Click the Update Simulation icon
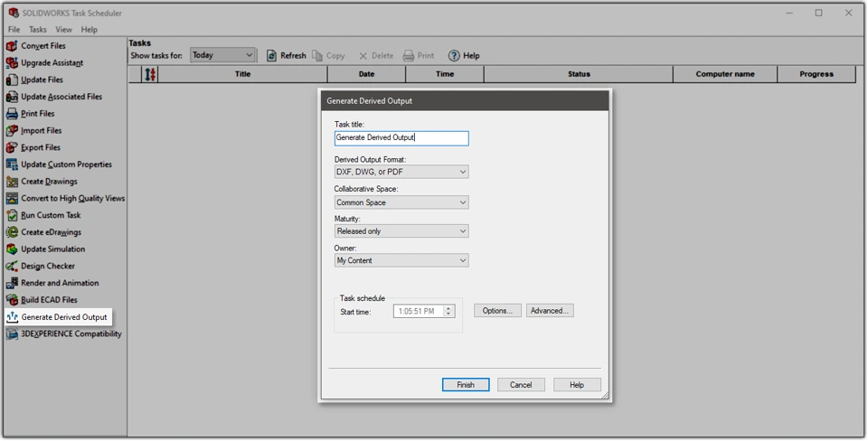Viewport: 868px width, 441px height. [x=12, y=249]
